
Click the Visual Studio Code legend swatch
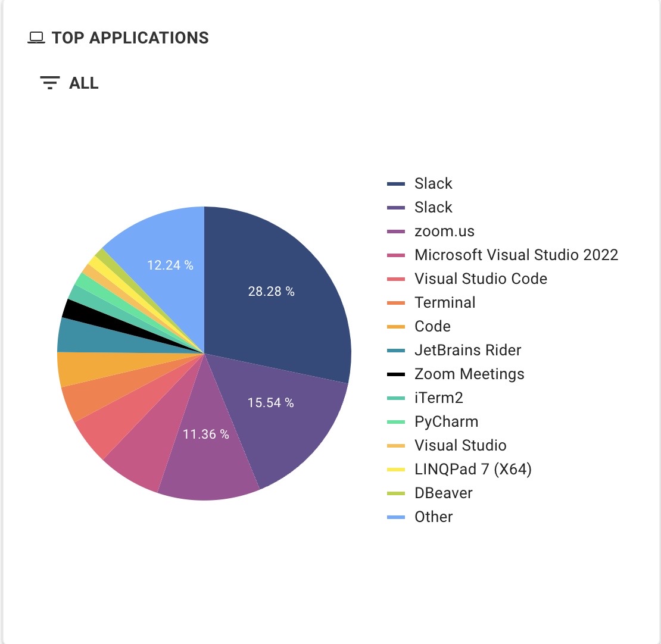pos(396,279)
